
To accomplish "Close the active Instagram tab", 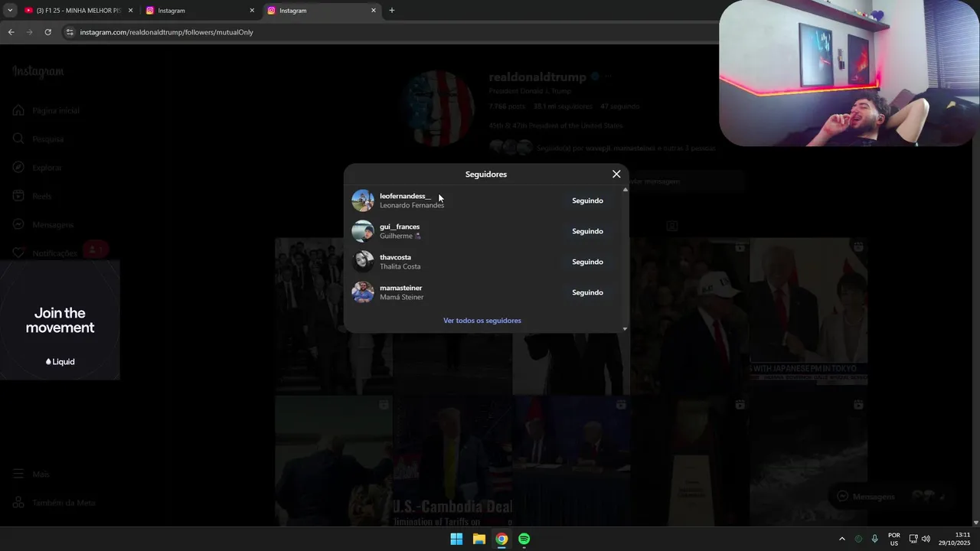I will click(374, 11).
